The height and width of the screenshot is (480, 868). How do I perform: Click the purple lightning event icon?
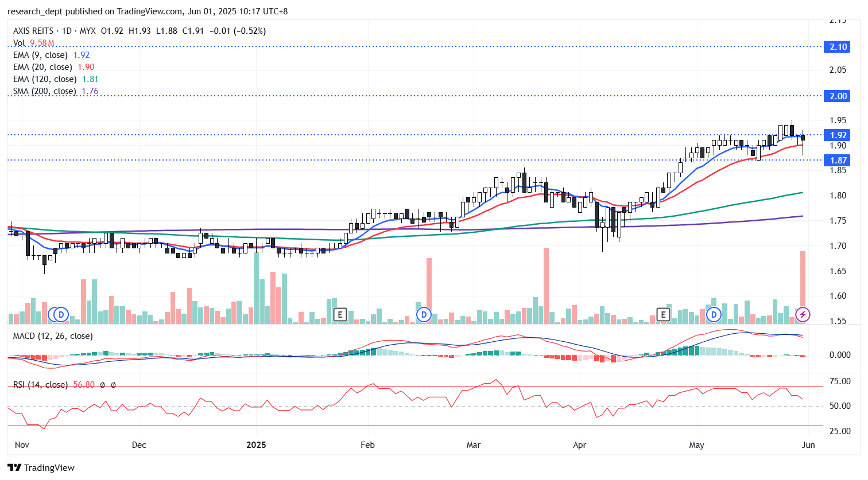803,314
